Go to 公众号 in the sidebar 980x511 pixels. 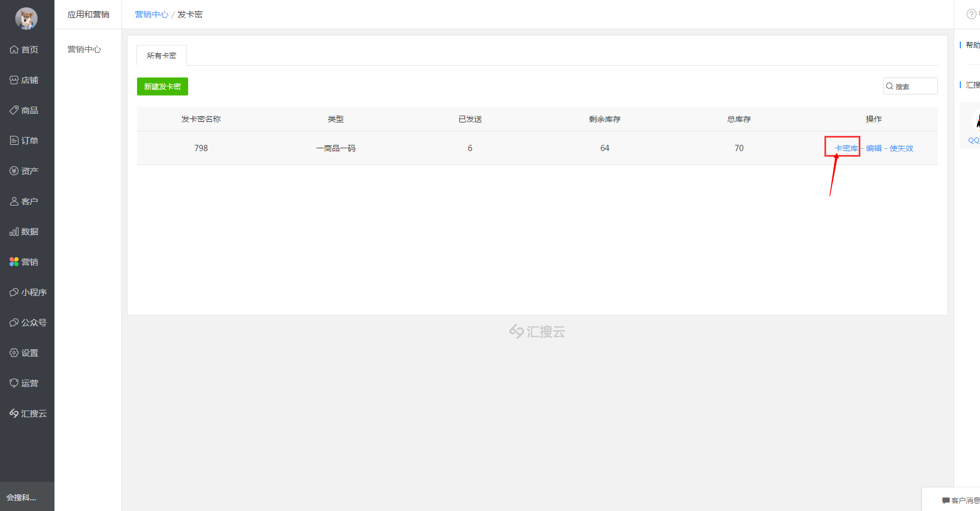click(27, 323)
